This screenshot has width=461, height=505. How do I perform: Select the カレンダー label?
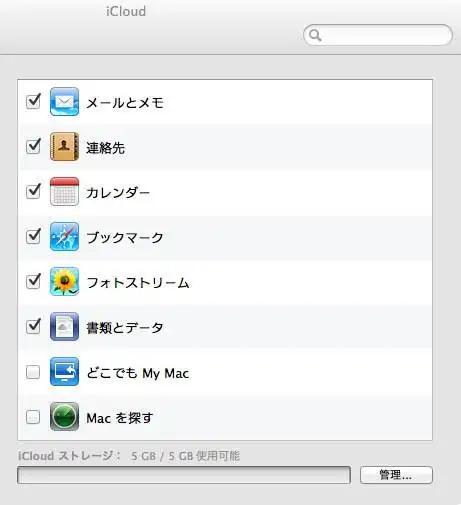pos(118,193)
